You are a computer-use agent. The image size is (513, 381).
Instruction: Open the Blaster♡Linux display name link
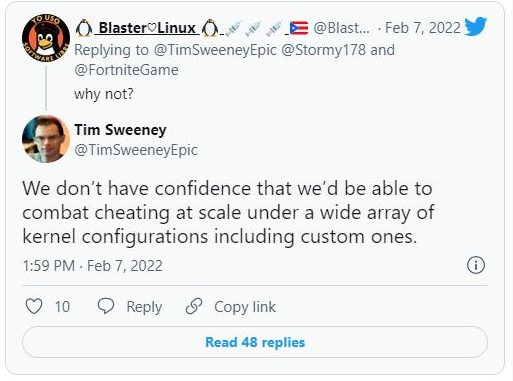pos(147,28)
